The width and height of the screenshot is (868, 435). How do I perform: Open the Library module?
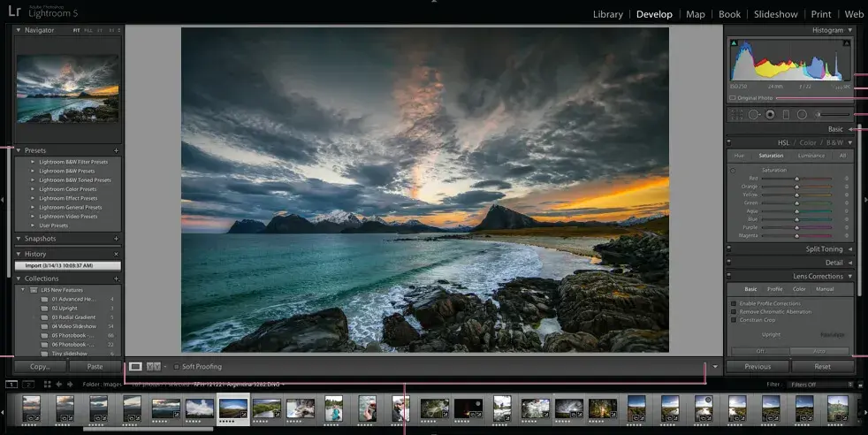coord(608,14)
